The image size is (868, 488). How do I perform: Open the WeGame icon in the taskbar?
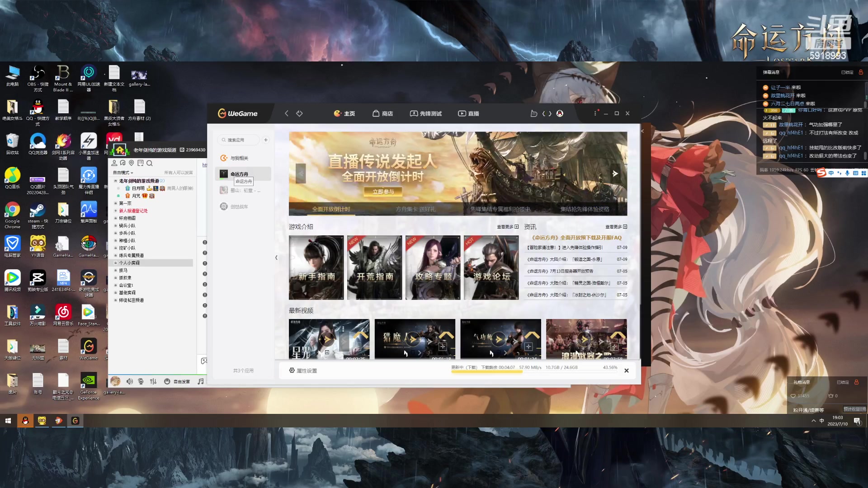75,421
